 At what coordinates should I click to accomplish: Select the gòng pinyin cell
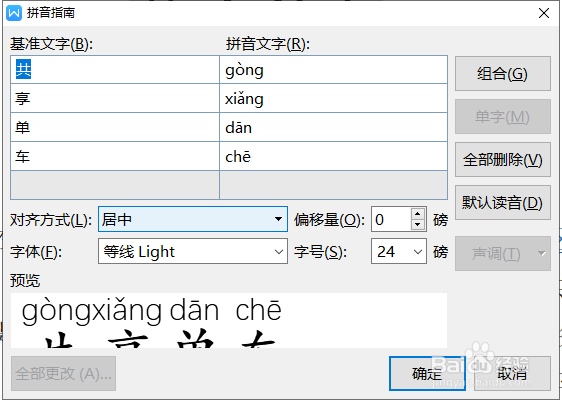coord(333,70)
